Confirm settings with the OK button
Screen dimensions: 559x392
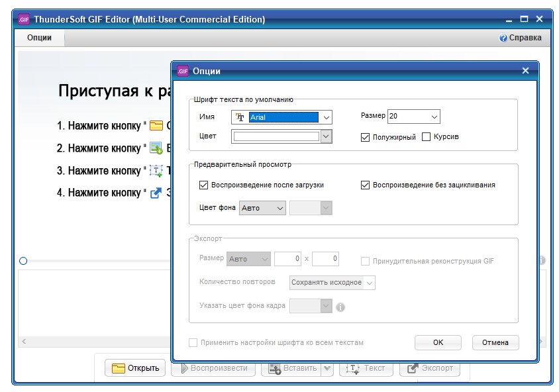[438, 342]
